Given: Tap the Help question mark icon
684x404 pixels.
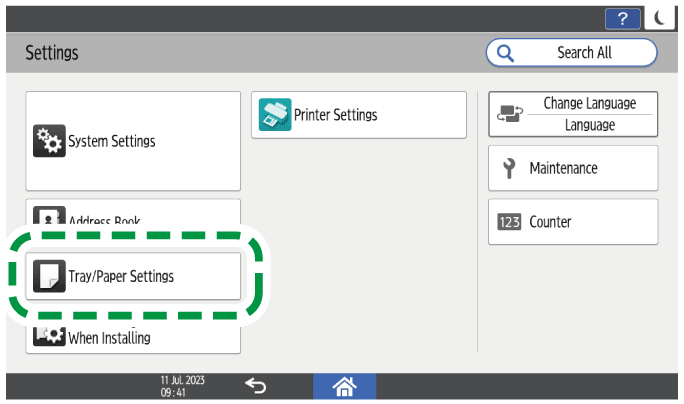Looking at the screenshot, I should point(623,19).
